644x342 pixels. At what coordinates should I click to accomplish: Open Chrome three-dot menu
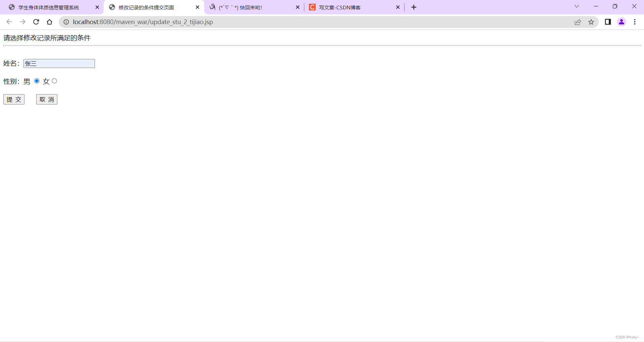point(635,22)
